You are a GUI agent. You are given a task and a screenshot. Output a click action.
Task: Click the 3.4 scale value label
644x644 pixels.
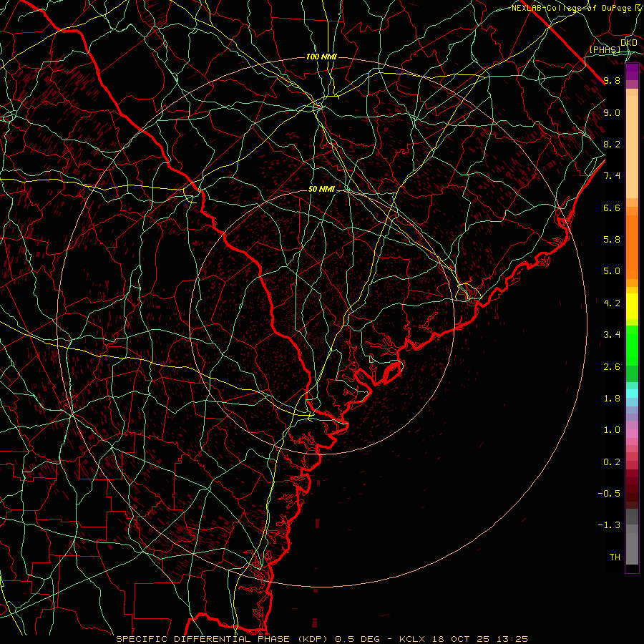point(612,335)
